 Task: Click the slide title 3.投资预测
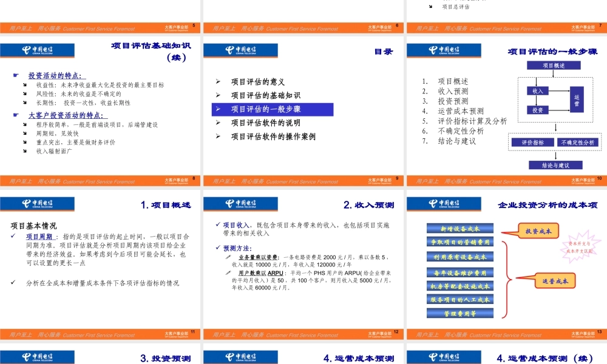(166, 359)
